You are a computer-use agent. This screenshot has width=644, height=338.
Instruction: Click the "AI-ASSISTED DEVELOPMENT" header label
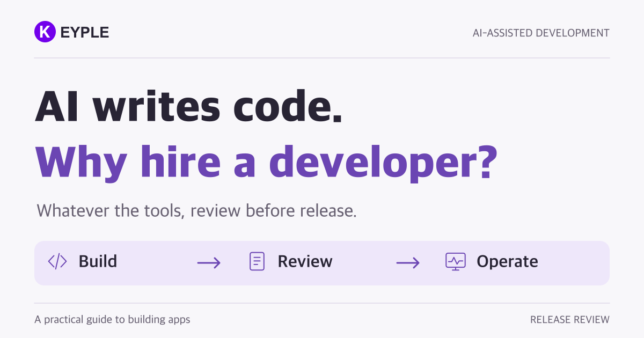coord(541,33)
